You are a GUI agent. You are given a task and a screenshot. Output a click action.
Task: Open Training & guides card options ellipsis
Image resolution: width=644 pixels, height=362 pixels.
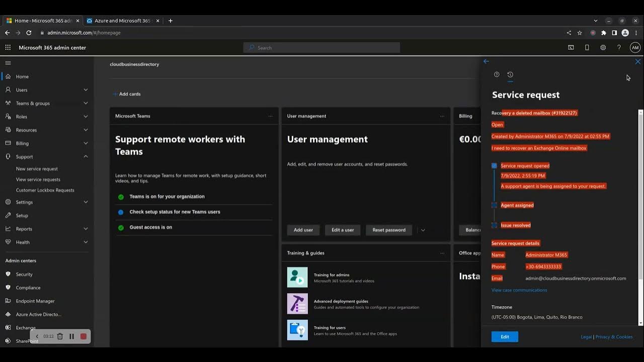pyautogui.click(x=442, y=253)
